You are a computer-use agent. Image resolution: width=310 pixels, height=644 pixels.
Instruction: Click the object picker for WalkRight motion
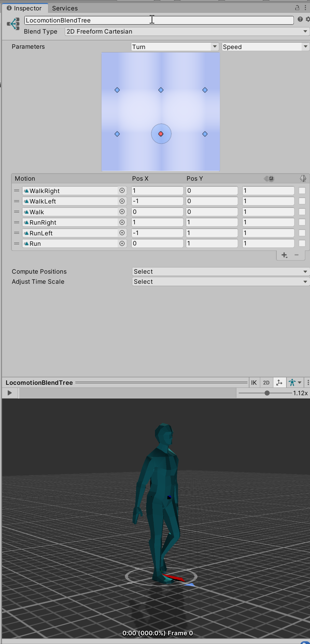122,191
